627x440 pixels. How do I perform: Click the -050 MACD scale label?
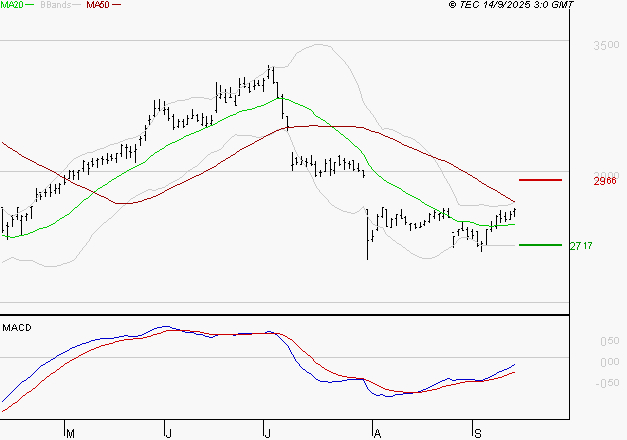coord(606,380)
